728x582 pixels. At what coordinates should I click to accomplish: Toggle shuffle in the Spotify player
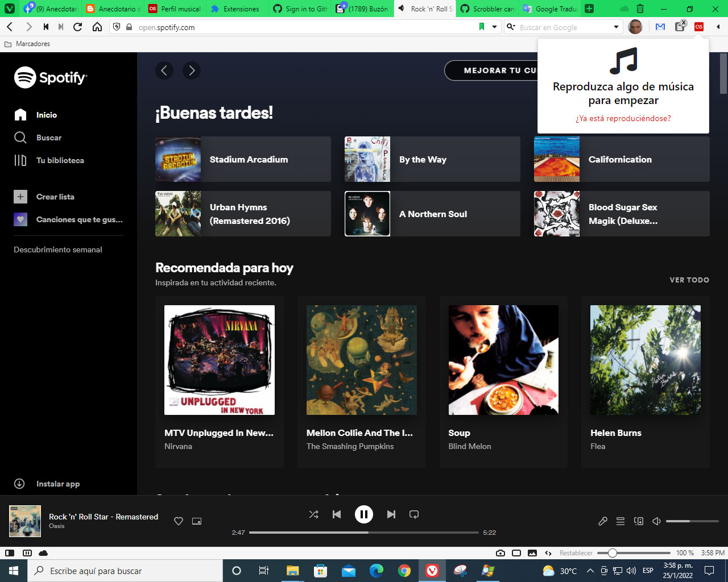click(x=313, y=514)
